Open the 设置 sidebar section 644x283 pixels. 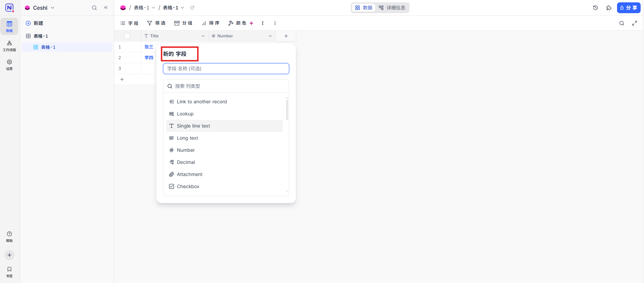(9, 65)
